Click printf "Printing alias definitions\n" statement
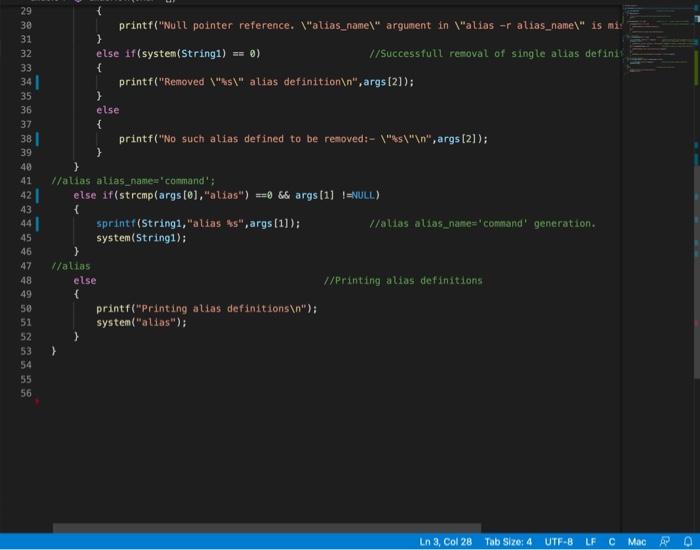Image resolution: width=700 pixels, height=550 pixels. click(x=207, y=308)
